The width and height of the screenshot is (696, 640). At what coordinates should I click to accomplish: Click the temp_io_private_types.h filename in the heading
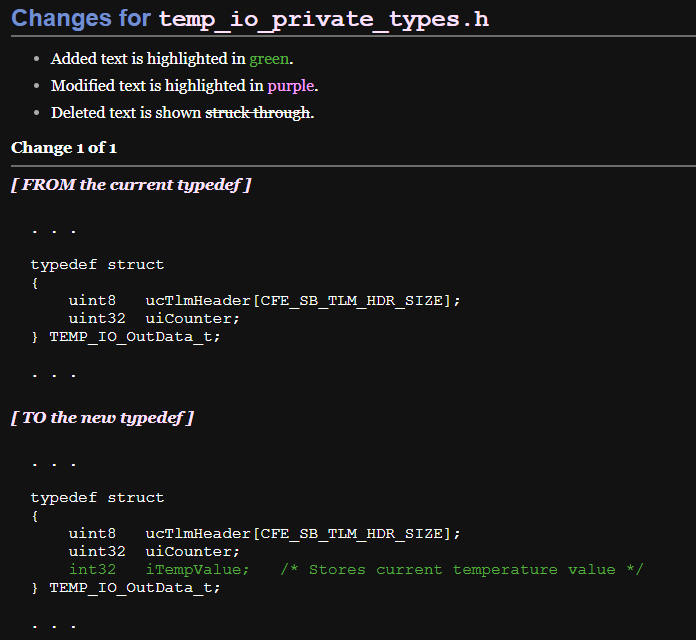point(323,19)
